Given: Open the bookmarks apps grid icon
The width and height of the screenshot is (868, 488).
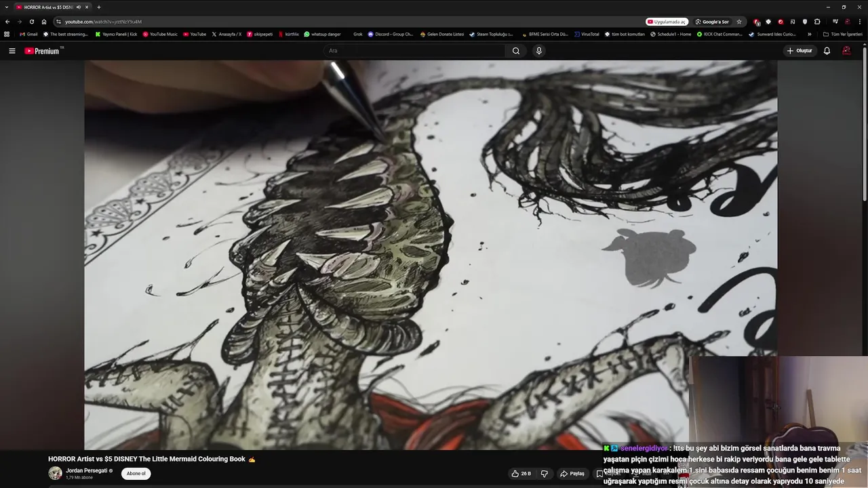Looking at the screenshot, I should tap(7, 34).
